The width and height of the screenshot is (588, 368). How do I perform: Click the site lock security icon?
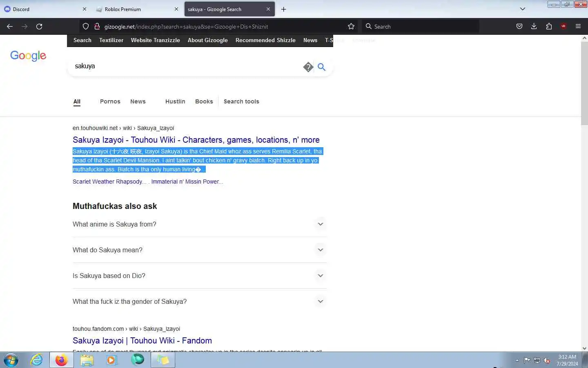point(97,27)
